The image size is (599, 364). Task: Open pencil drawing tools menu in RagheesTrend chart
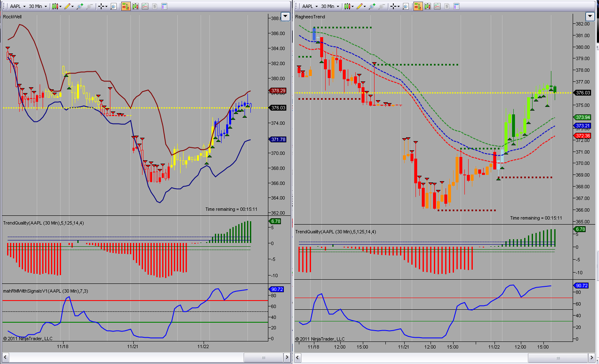pyautogui.click(x=361, y=6)
